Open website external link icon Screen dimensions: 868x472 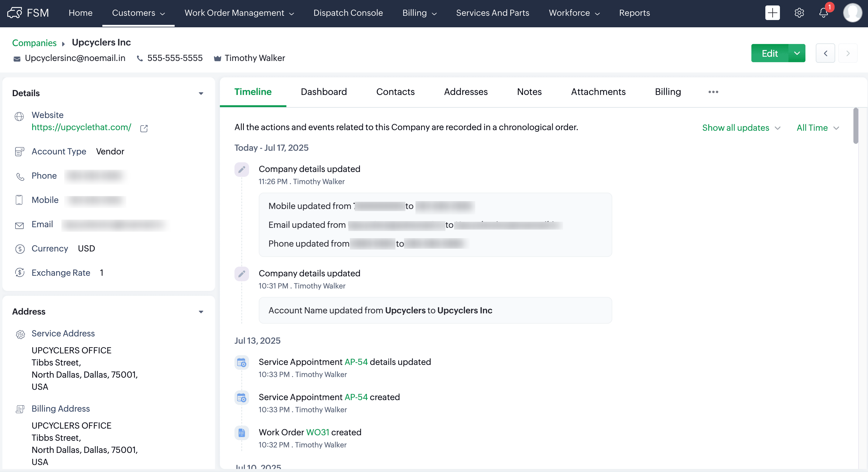pyautogui.click(x=144, y=128)
